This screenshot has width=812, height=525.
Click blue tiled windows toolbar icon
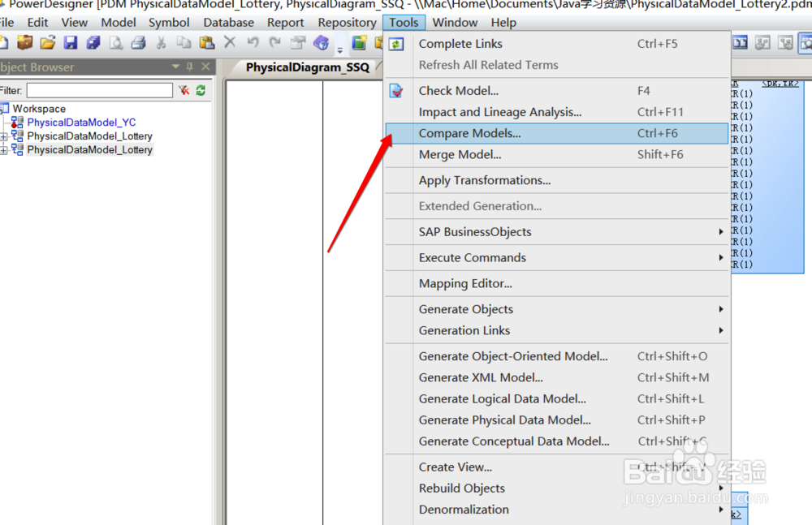coord(740,42)
